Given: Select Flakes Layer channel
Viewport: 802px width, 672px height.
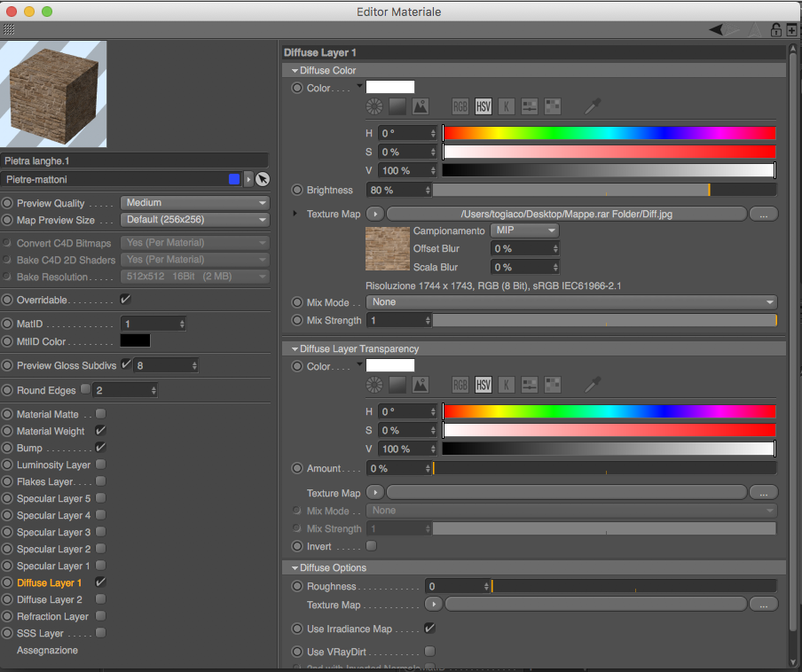Looking at the screenshot, I should [45, 481].
